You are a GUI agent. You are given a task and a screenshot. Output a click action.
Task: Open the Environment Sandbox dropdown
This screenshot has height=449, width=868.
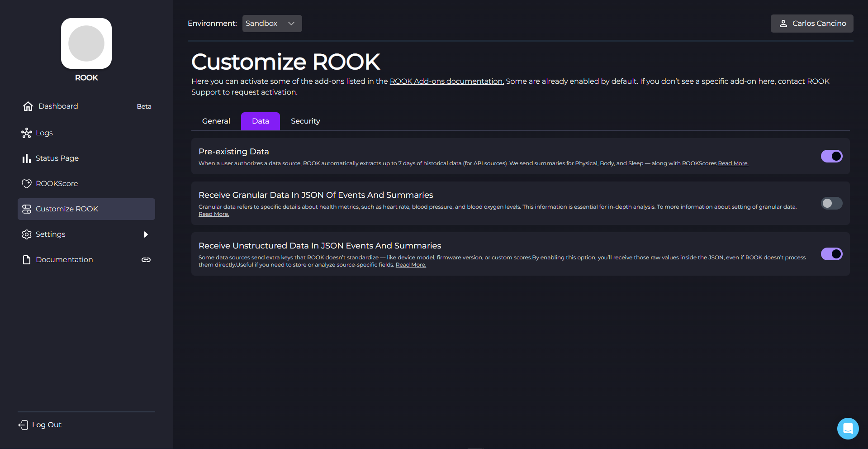[272, 24]
